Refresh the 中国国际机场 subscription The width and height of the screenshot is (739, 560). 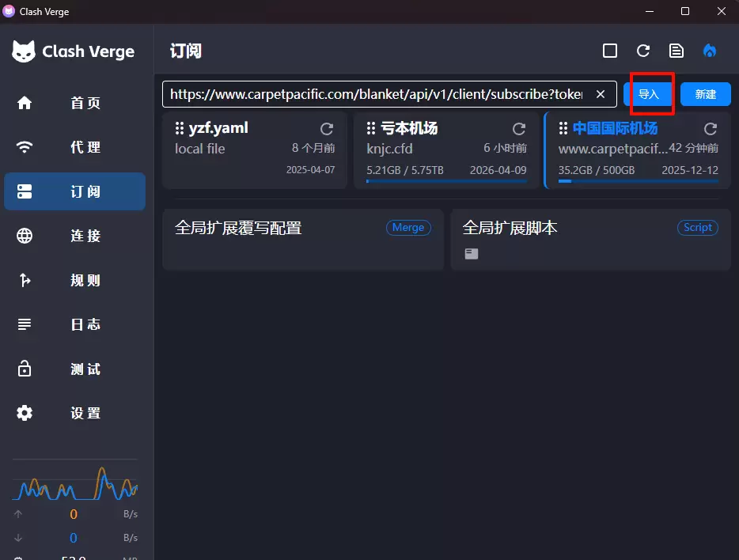click(711, 128)
